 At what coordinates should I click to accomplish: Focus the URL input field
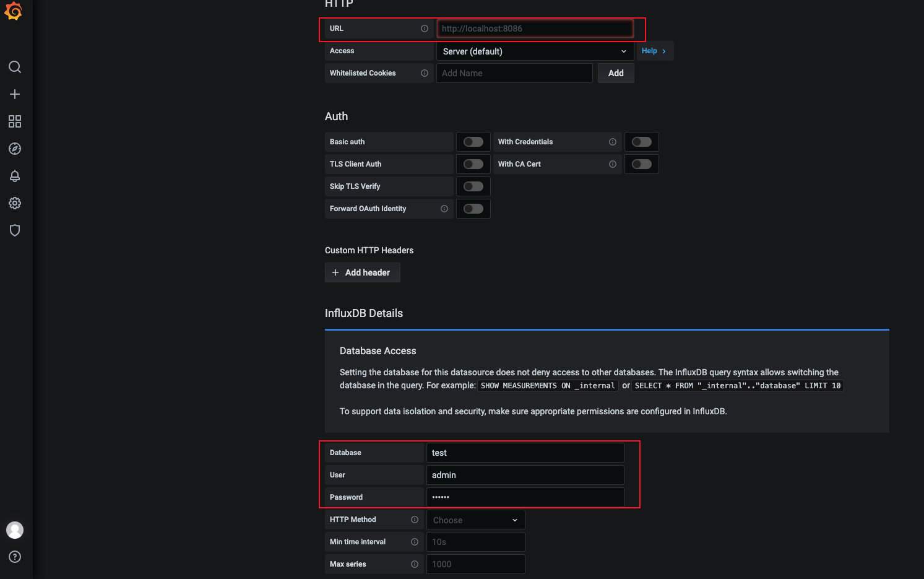535,28
